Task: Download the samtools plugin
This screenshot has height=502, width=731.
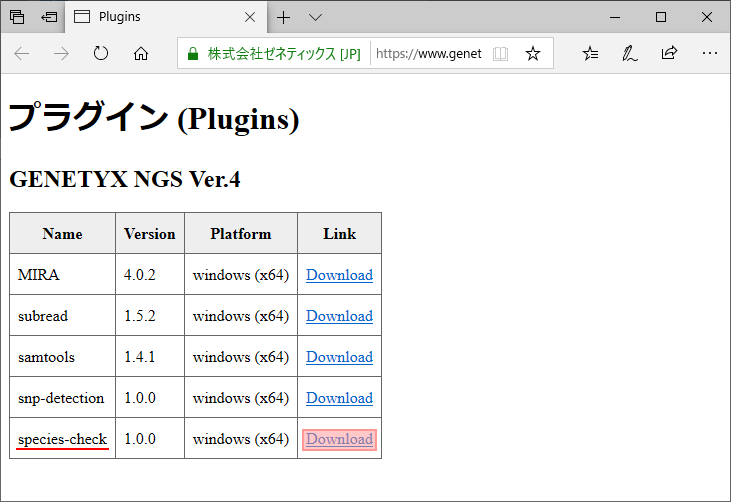Action: 339,357
